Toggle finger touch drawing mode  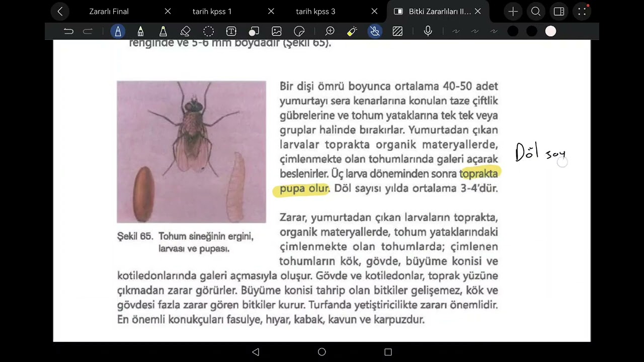coord(375,31)
